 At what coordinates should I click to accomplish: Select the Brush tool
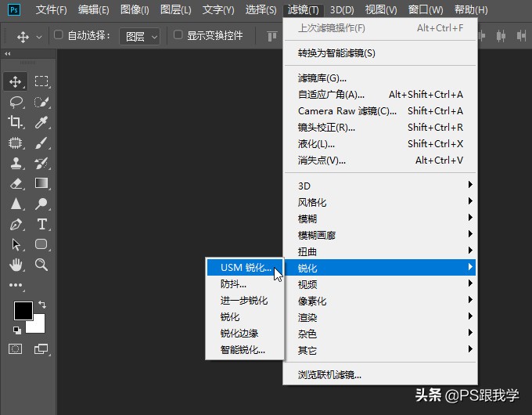pyautogui.click(x=41, y=143)
